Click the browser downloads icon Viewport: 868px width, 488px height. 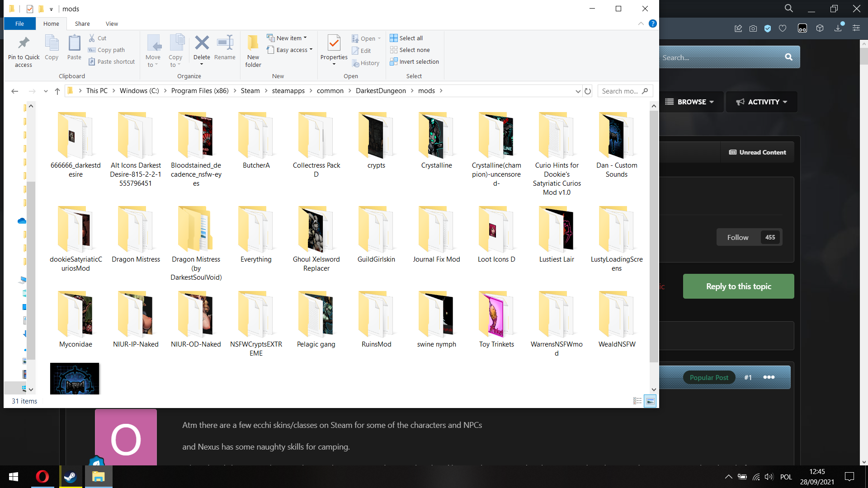pos(838,28)
